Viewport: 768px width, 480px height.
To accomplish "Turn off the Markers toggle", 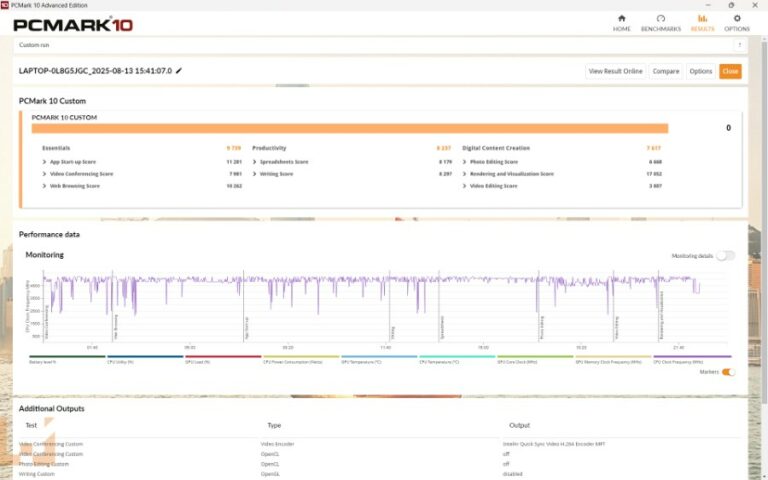I will pos(728,372).
